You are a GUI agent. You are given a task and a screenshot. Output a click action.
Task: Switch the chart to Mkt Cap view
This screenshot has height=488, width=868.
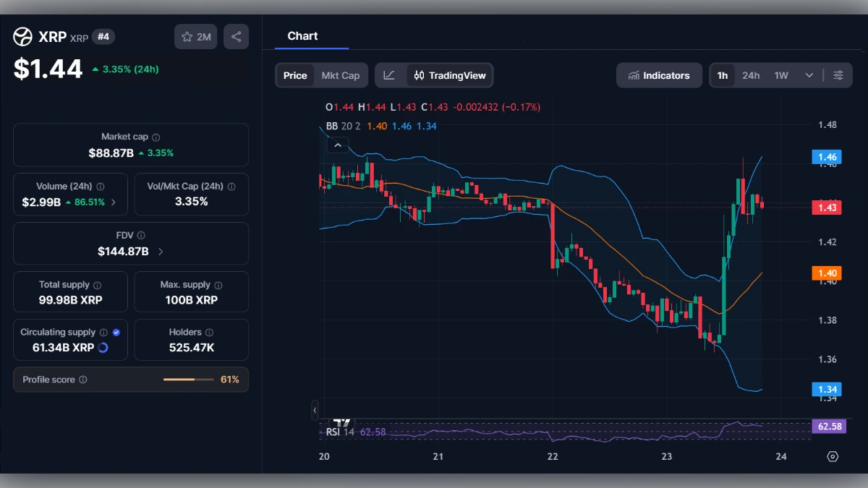point(341,74)
